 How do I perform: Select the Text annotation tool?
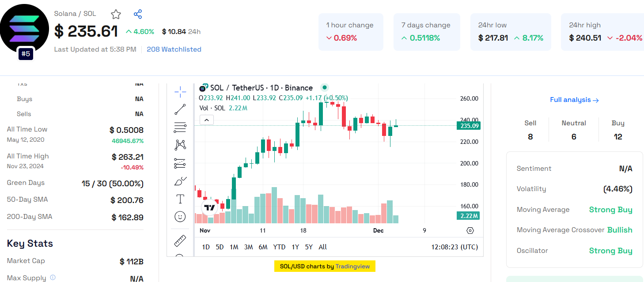click(180, 199)
